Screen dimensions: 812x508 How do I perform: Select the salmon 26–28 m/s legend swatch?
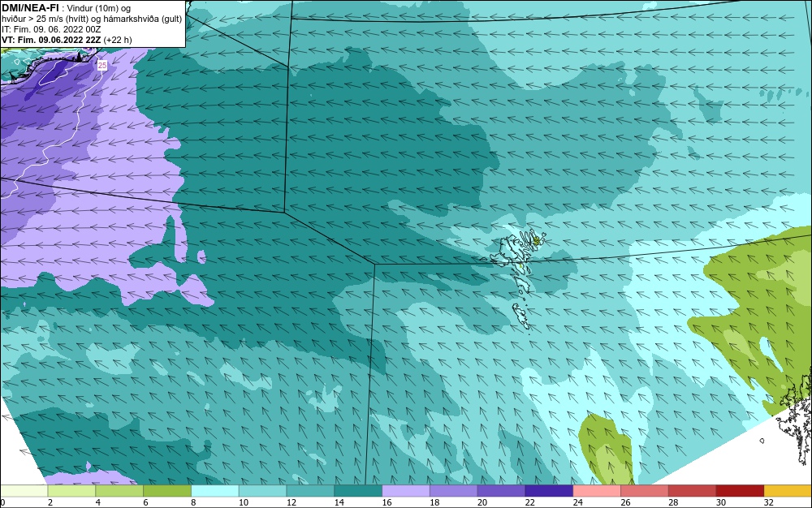[x=644, y=491]
